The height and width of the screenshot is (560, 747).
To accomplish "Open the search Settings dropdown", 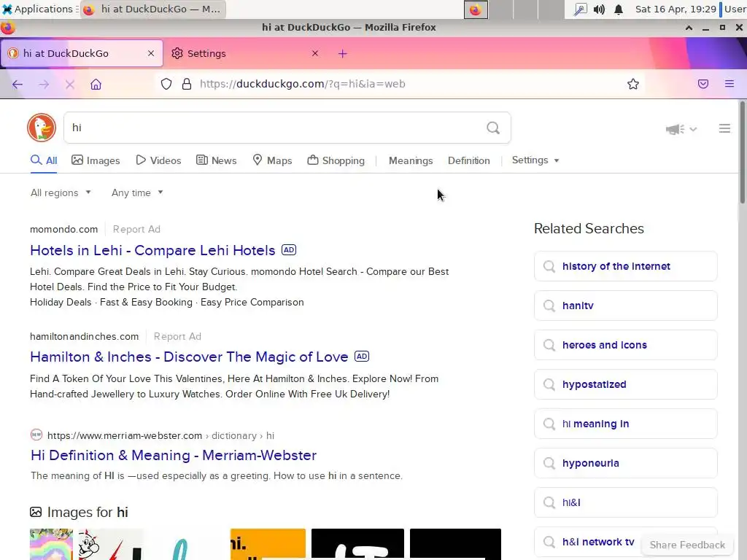I will (535, 160).
